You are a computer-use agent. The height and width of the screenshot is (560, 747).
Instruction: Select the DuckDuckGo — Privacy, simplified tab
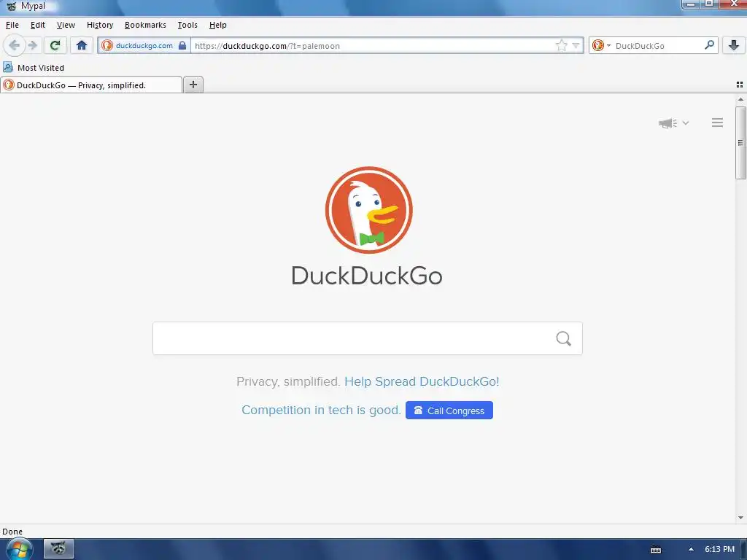(x=91, y=85)
